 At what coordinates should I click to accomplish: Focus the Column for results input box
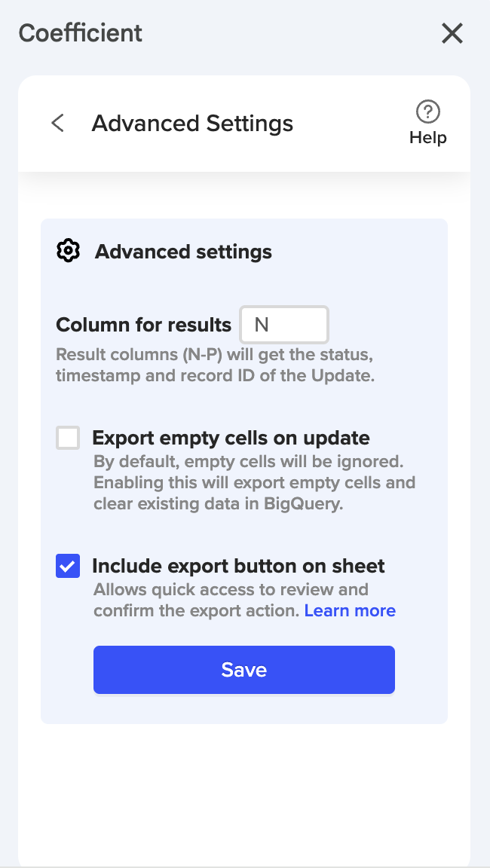[x=284, y=325]
